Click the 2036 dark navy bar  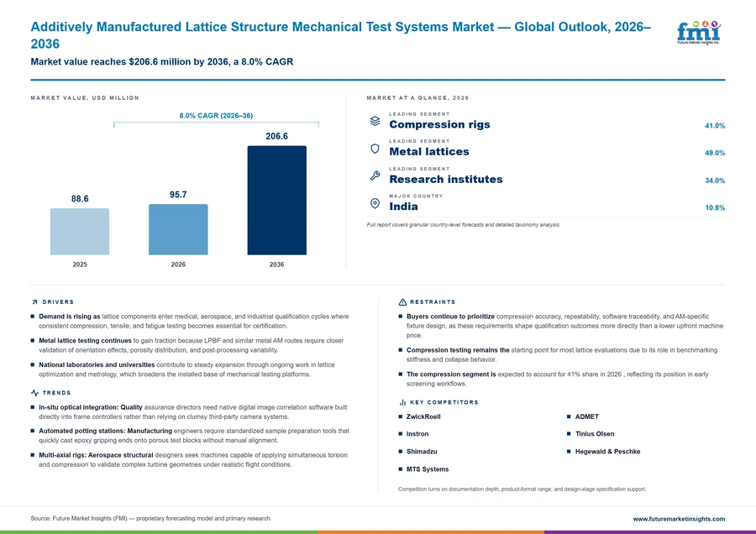pos(276,200)
